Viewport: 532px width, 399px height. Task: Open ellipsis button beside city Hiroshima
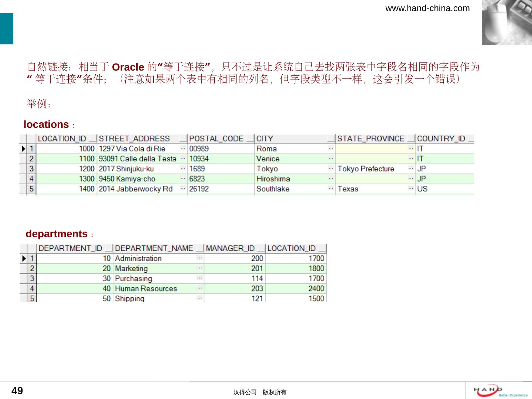tap(331, 178)
